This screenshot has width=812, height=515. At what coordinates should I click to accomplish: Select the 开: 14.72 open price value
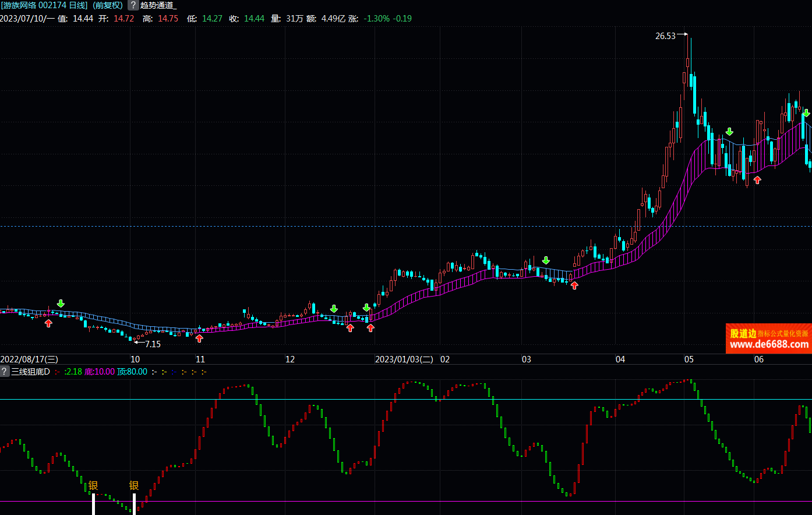pyautogui.click(x=116, y=19)
